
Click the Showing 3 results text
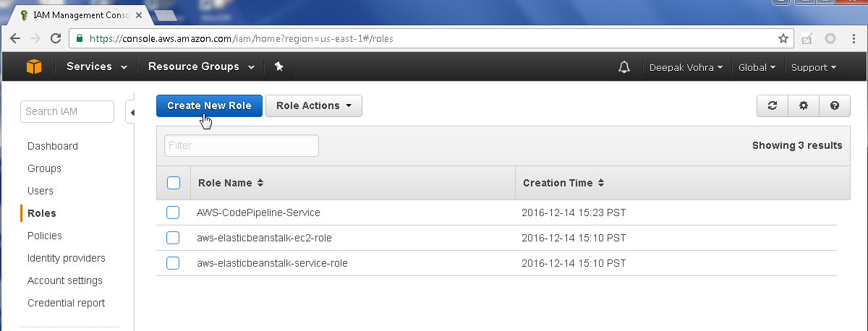[797, 145]
